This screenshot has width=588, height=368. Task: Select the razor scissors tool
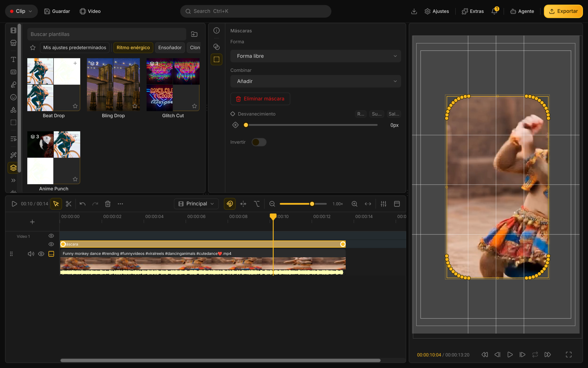pyautogui.click(x=69, y=204)
